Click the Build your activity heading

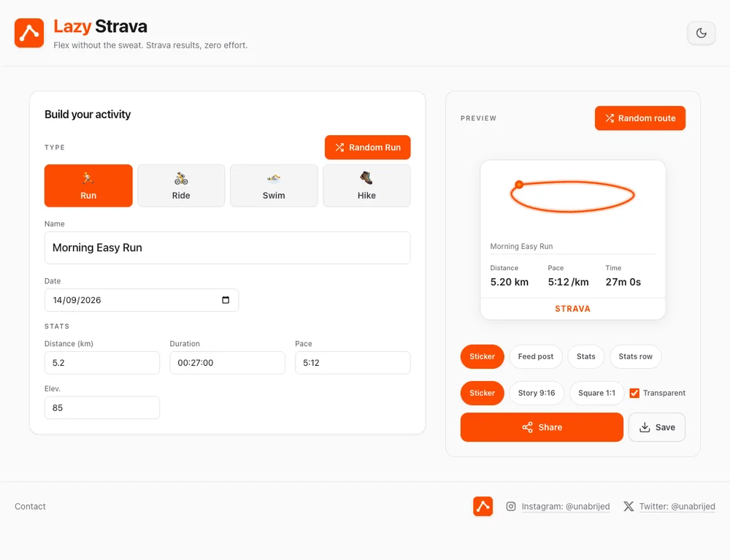[88, 114]
